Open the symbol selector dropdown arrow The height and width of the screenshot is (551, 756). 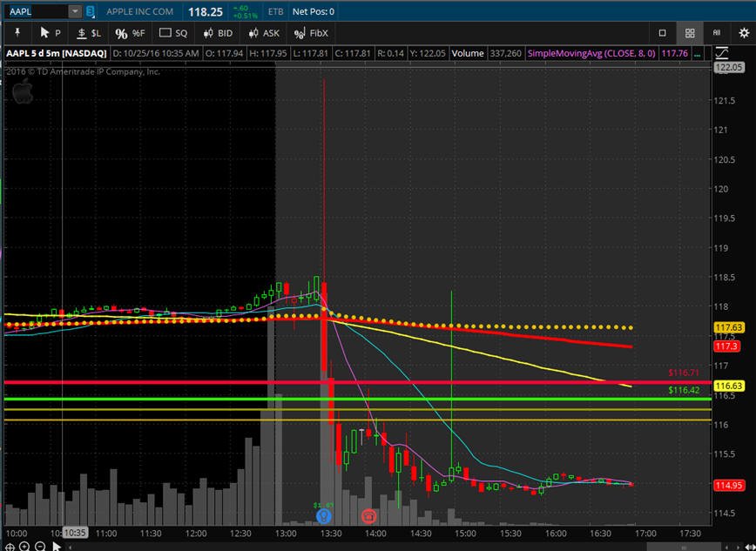pyautogui.click(x=75, y=11)
